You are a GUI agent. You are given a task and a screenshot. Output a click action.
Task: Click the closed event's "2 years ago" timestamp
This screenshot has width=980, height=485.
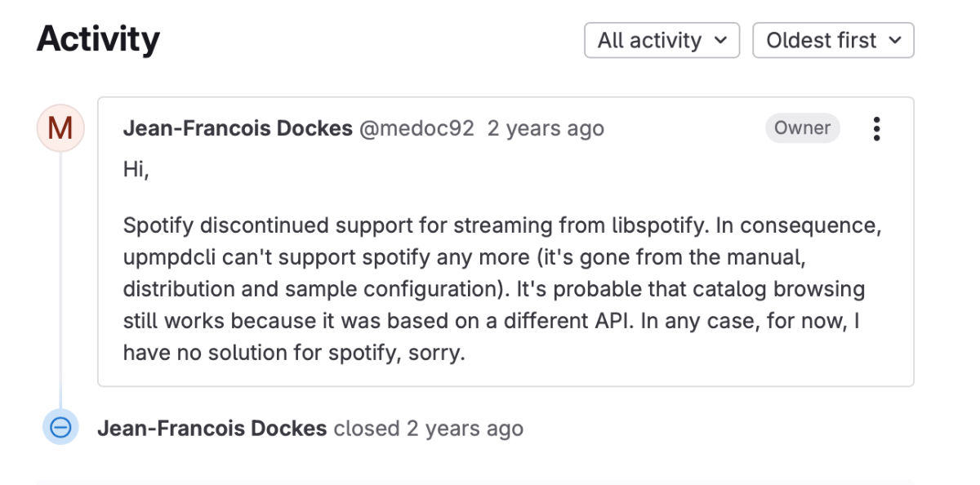[465, 429]
